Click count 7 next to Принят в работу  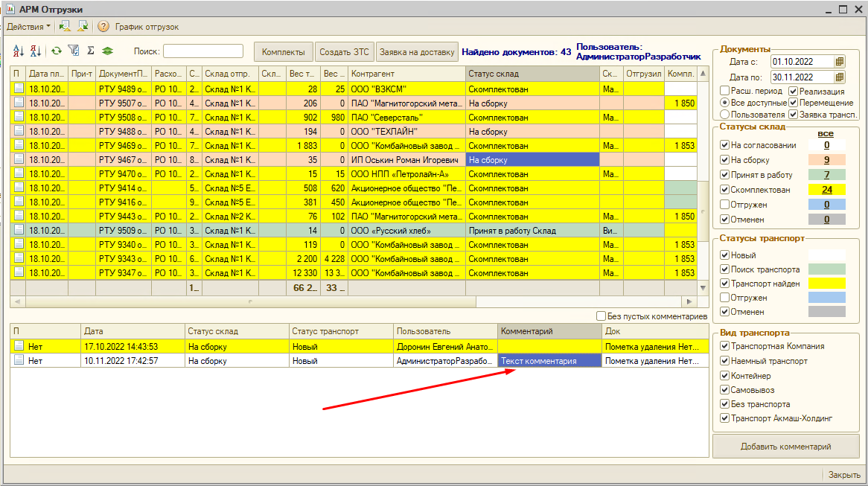click(826, 175)
